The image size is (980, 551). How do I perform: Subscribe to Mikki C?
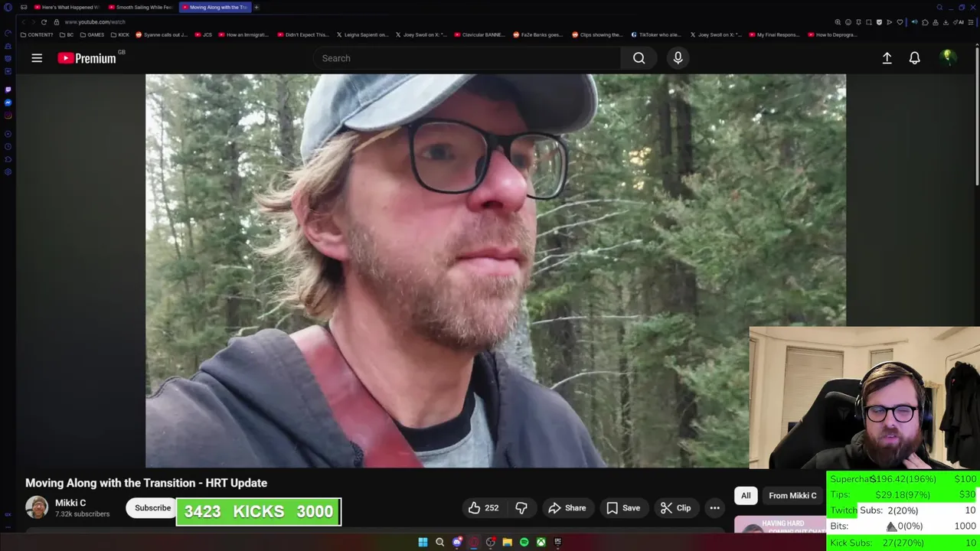[152, 508]
